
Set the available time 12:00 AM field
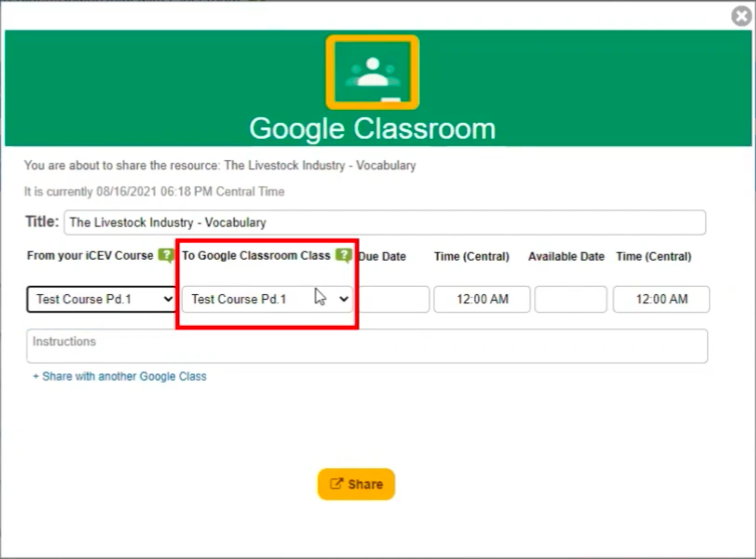pyautogui.click(x=661, y=299)
